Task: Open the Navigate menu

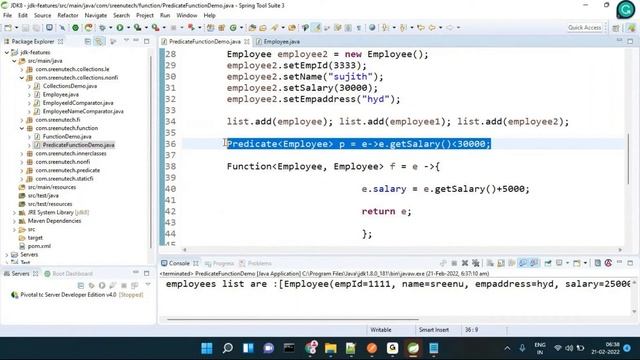Action: [x=96, y=15]
